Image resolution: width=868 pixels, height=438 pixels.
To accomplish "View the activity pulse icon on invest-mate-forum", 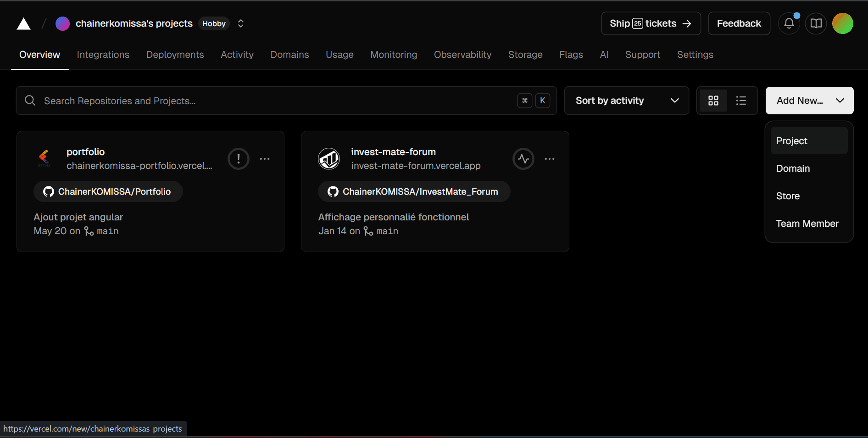I will pyautogui.click(x=523, y=159).
